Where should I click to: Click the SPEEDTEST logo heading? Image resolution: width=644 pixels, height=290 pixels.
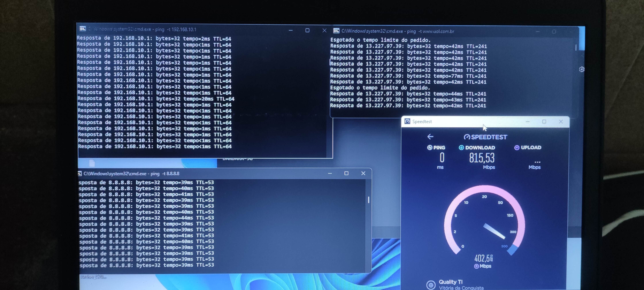pos(485,137)
